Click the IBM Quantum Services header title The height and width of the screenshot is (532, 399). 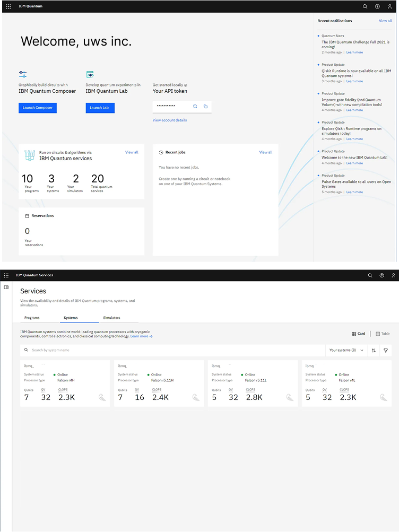[x=34, y=275]
